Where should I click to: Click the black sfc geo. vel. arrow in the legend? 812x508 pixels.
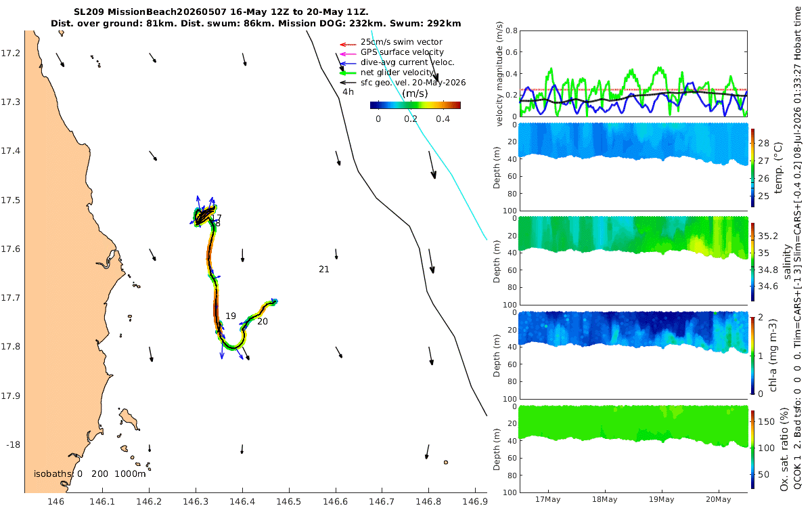(348, 83)
